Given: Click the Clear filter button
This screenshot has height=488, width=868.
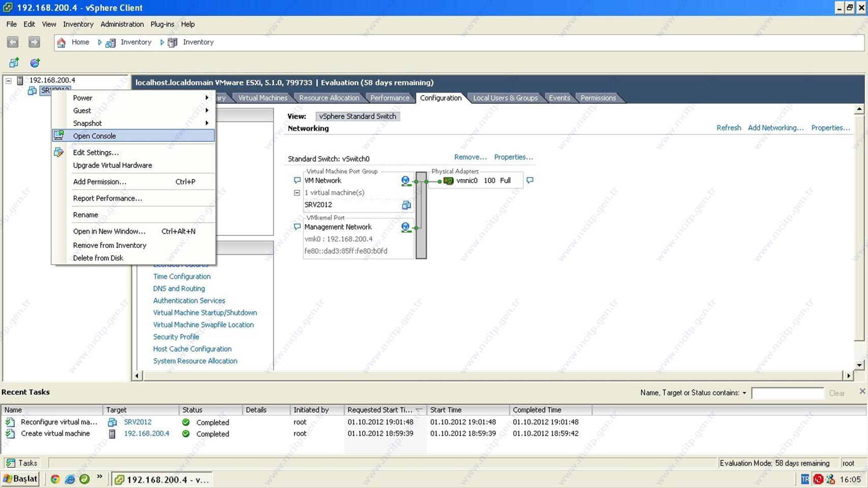Looking at the screenshot, I should (x=837, y=393).
